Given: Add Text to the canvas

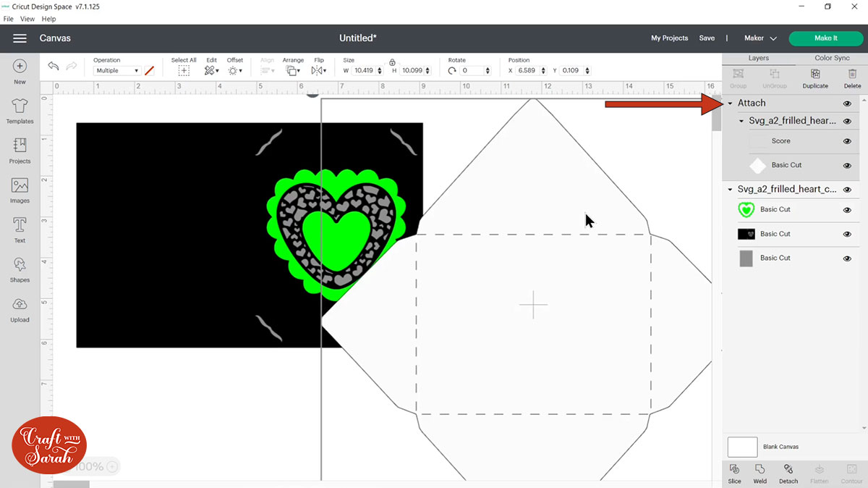Looking at the screenshot, I should click(x=20, y=230).
